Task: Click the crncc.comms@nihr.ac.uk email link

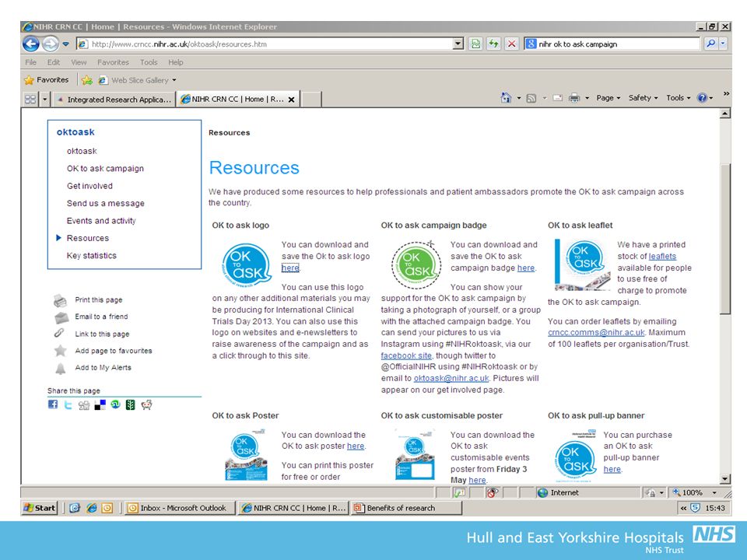Action: (596, 332)
